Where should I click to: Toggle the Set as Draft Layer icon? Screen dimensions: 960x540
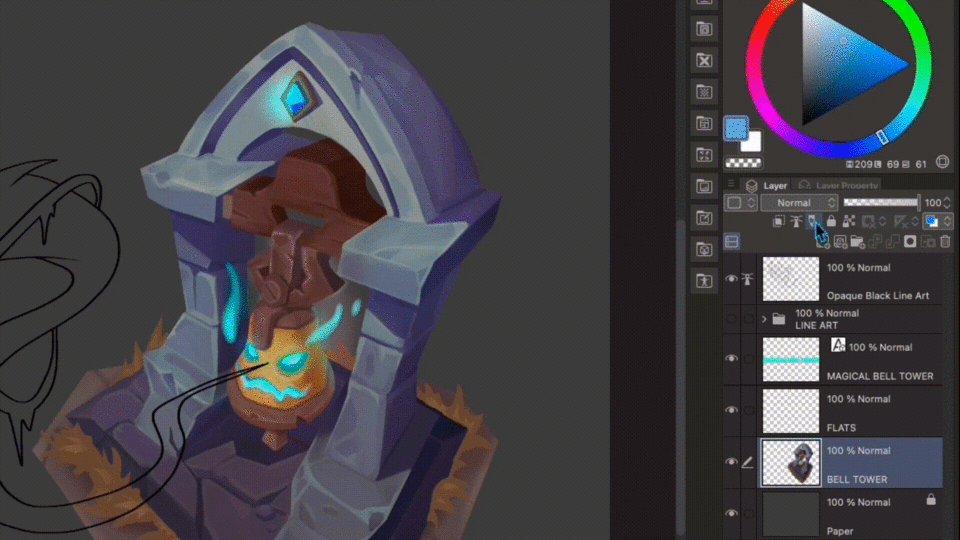(812, 221)
